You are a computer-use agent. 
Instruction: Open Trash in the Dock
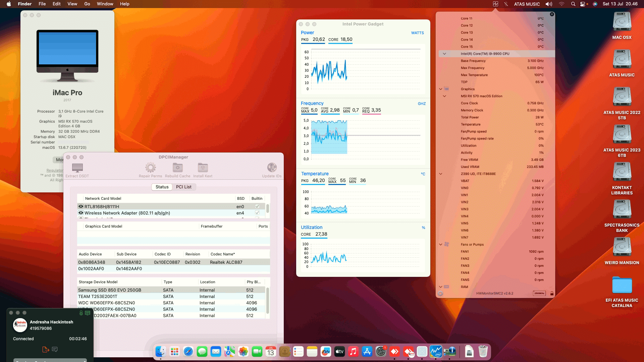[x=483, y=352]
